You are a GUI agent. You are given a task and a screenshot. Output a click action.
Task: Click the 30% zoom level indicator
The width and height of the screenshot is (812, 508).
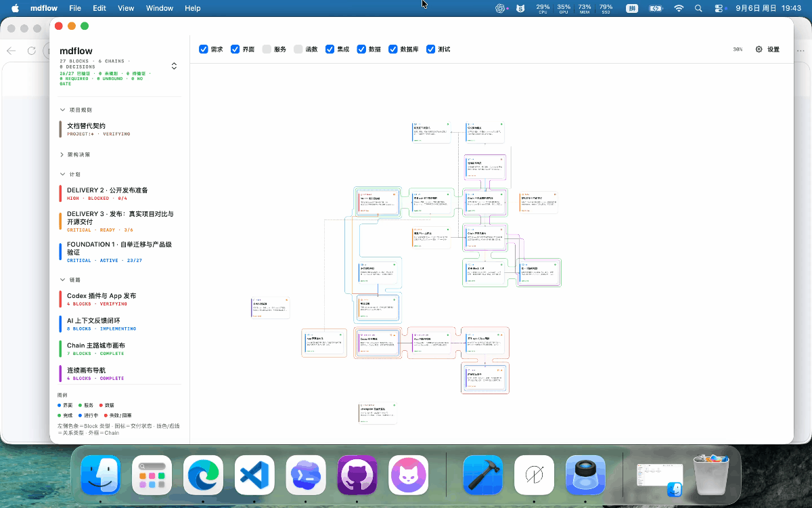[x=738, y=49]
